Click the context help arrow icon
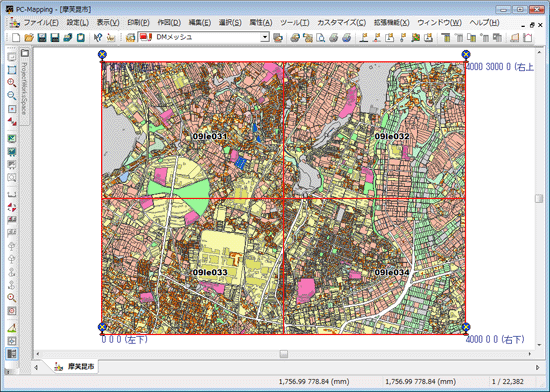 tap(98, 37)
